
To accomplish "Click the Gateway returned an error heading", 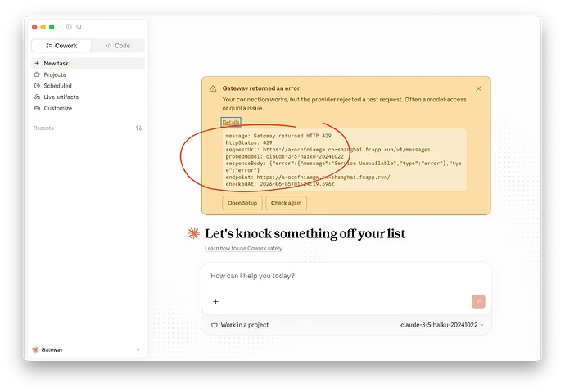I will [x=261, y=88].
